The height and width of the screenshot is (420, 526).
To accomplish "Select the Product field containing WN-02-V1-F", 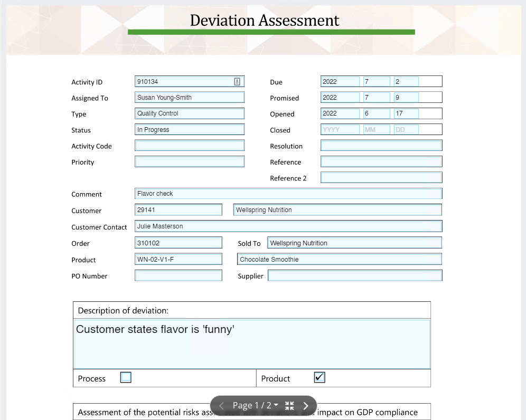I will click(x=178, y=259).
